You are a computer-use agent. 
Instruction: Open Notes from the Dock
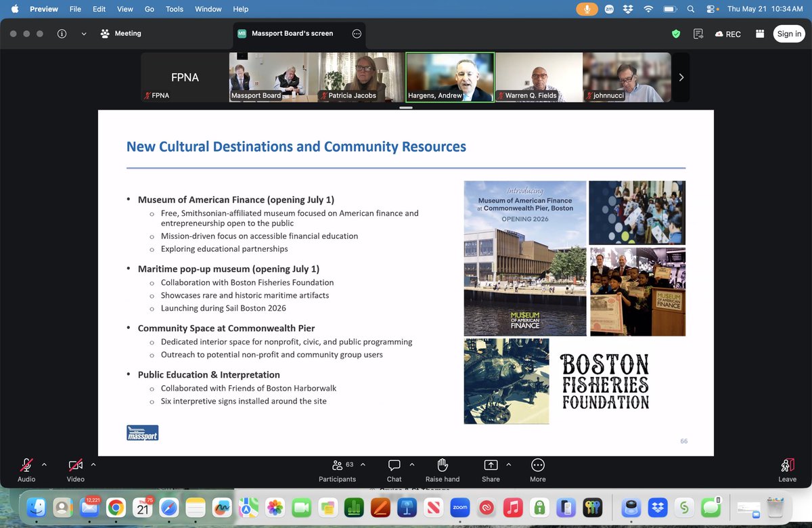coord(196,507)
